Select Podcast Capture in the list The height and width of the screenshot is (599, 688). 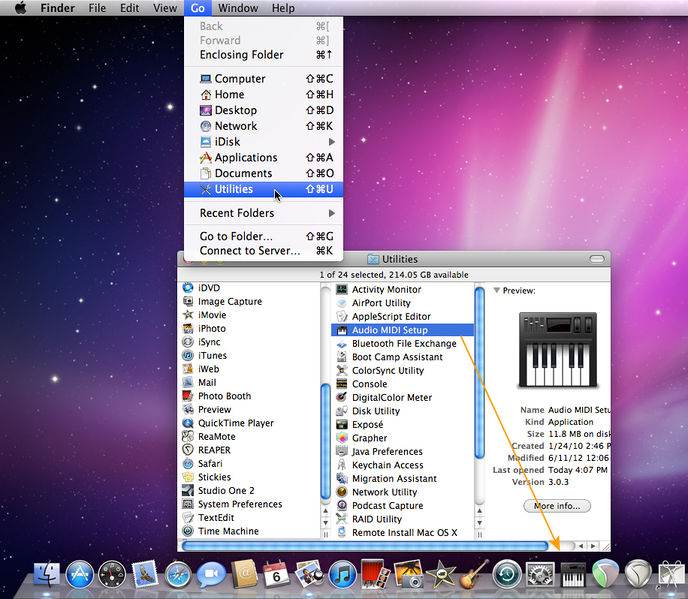pos(402,506)
